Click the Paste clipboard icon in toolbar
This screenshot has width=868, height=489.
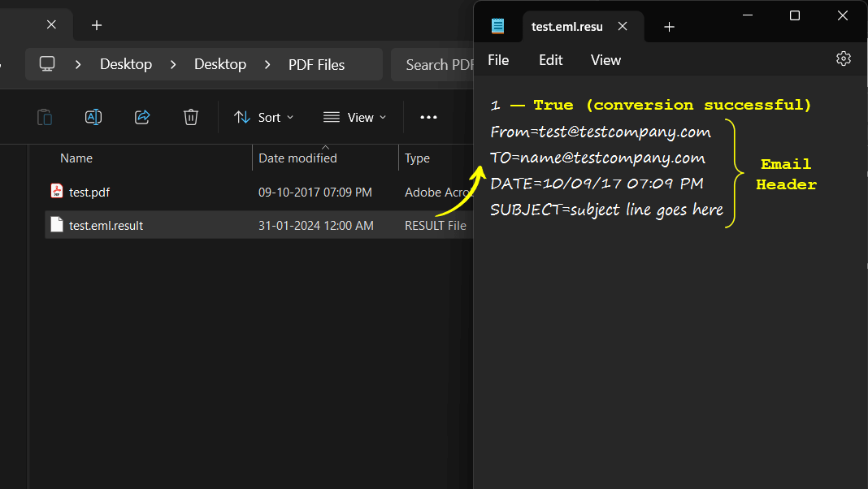point(45,117)
